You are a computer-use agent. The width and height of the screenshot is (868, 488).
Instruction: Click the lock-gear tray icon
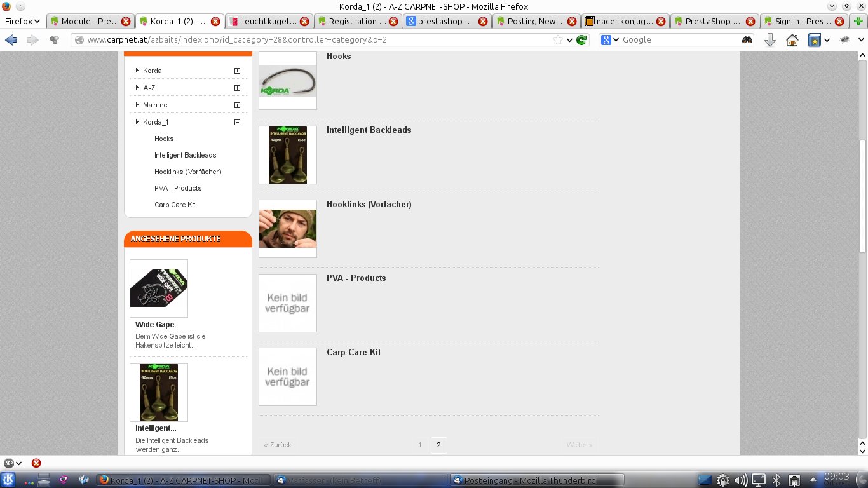click(x=722, y=480)
